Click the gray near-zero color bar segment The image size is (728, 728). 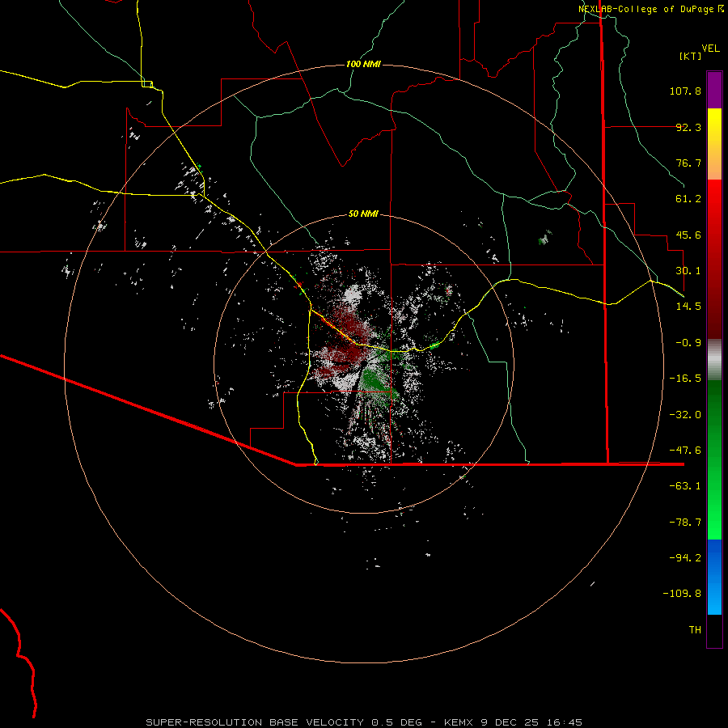click(x=714, y=360)
